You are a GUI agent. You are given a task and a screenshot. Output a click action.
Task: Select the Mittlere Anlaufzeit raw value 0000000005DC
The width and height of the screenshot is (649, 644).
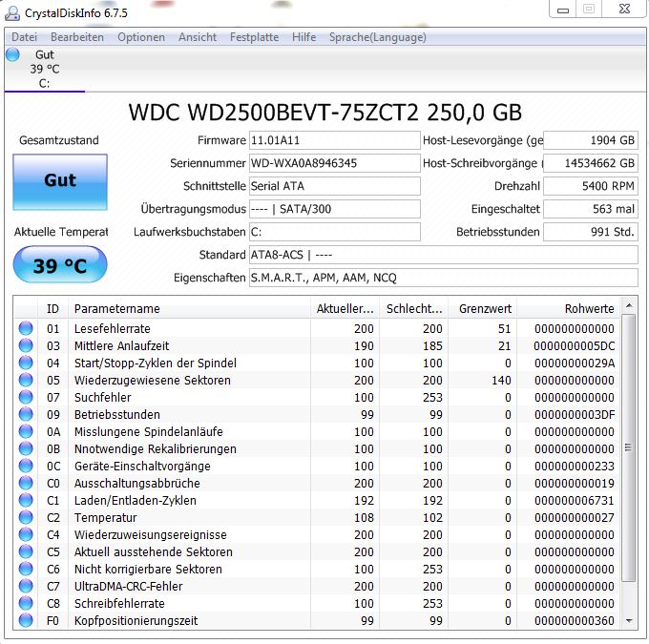coord(575,346)
